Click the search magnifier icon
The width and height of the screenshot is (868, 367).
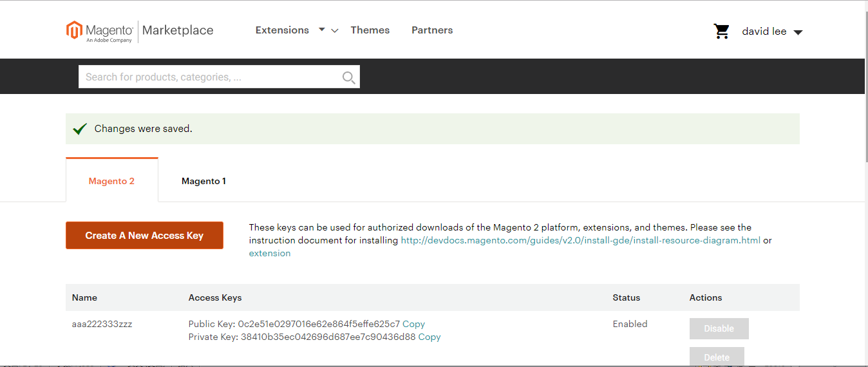pos(348,77)
